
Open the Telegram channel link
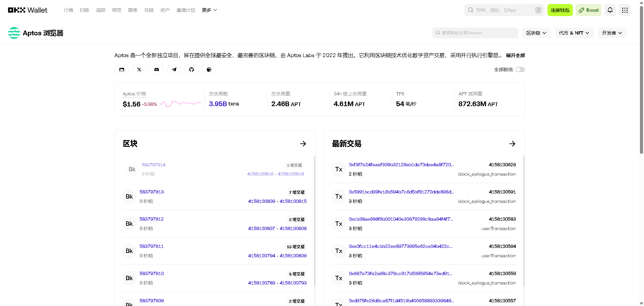coord(174,70)
